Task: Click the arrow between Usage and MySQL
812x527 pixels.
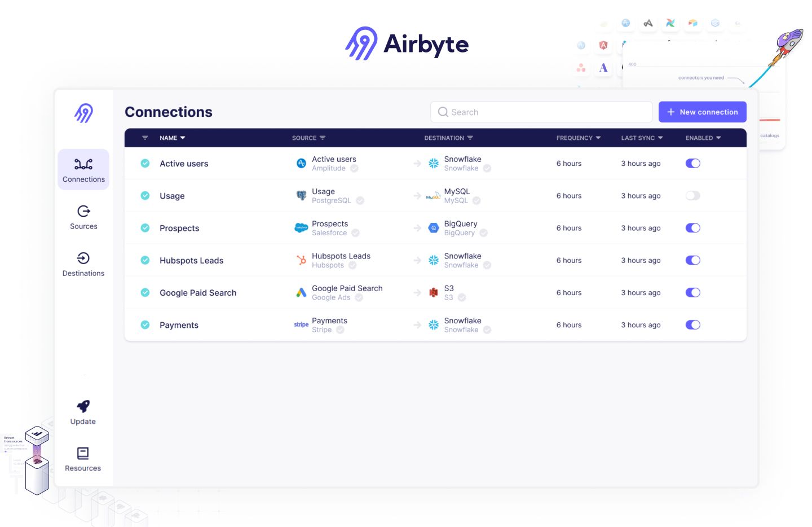Action: point(417,196)
